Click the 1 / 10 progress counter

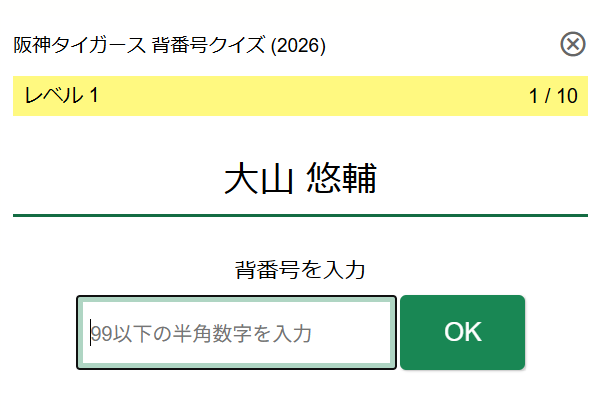[x=553, y=96]
